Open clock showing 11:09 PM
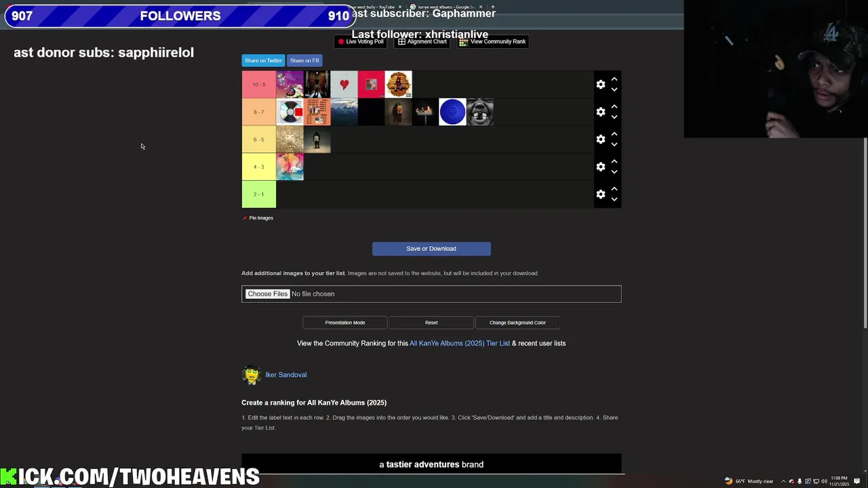 click(840, 481)
